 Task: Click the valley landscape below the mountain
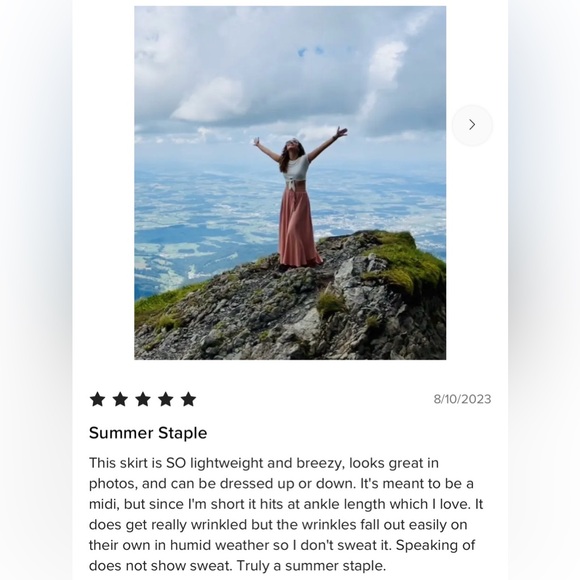[207, 222]
